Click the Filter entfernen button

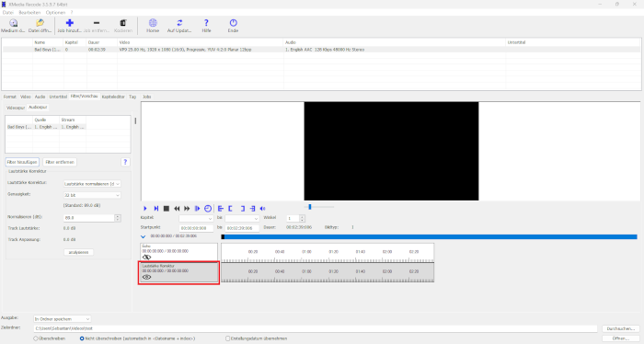point(60,162)
